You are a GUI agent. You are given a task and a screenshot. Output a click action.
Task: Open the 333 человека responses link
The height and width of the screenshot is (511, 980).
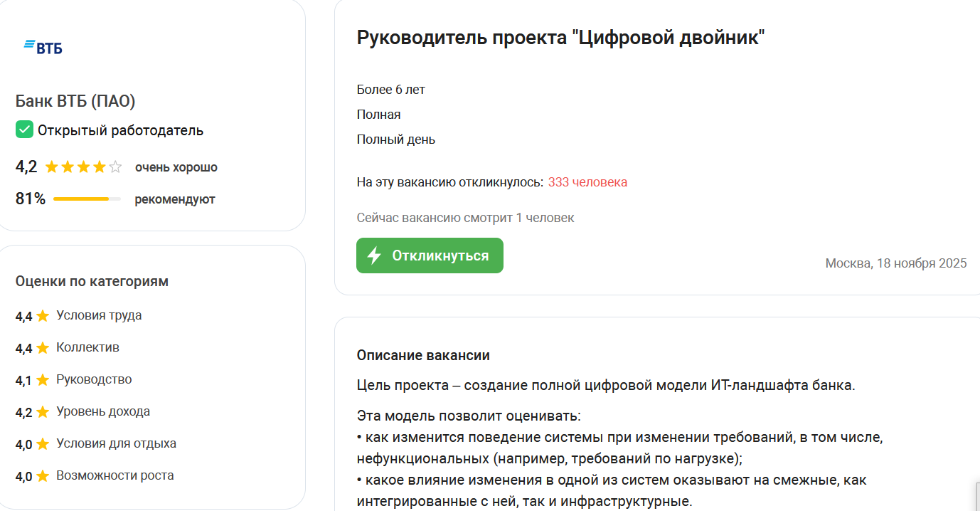587,181
